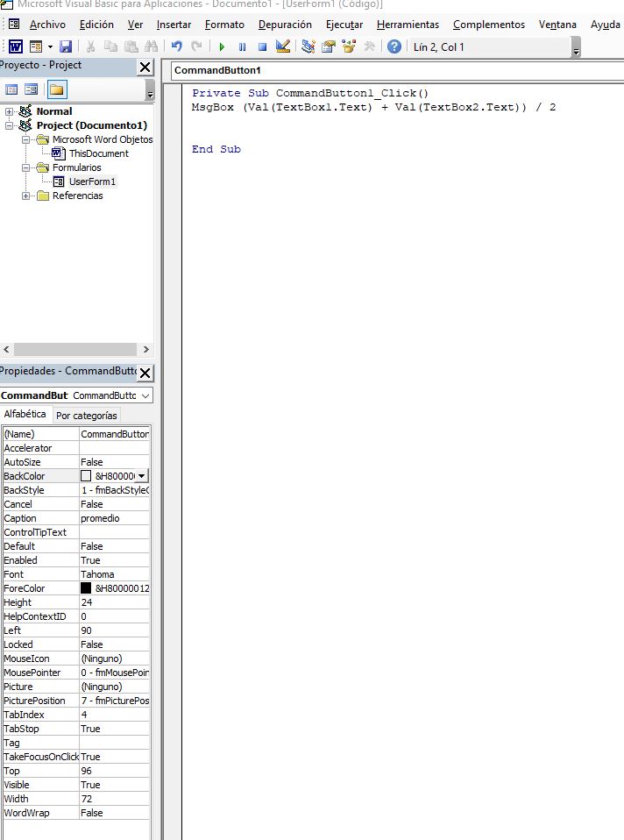Viewport: 624px width, 840px height.
Task: Switch to the Por categorías tab
Action: click(x=86, y=416)
